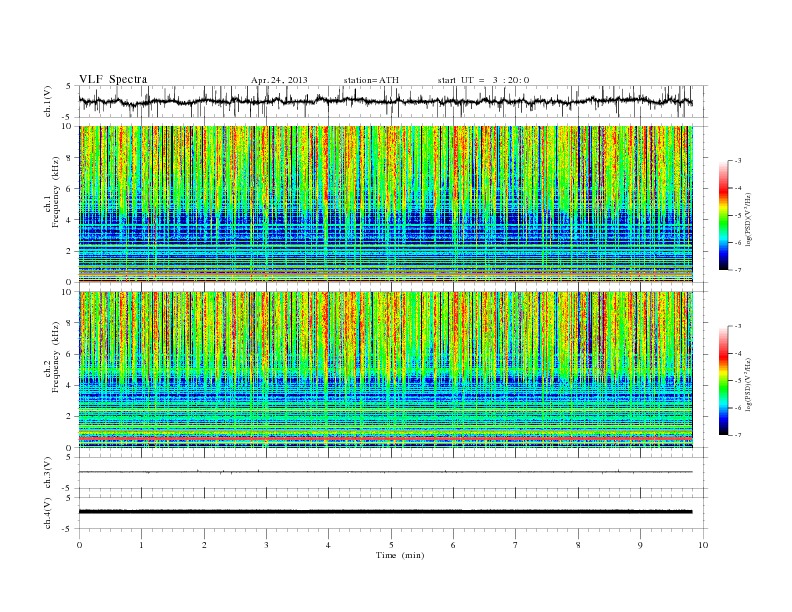The height and width of the screenshot is (612, 792).
Task: Click inside the ch.2 spectrogram panel
Action: [386, 369]
